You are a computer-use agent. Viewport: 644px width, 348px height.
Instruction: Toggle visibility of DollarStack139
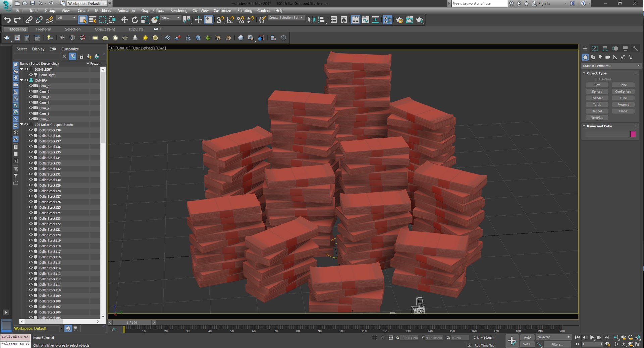point(31,130)
